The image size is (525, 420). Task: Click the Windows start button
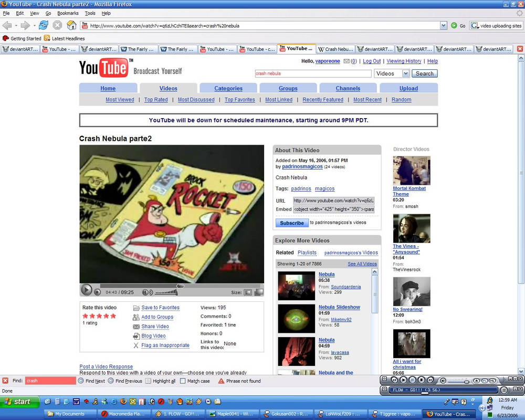point(19,402)
